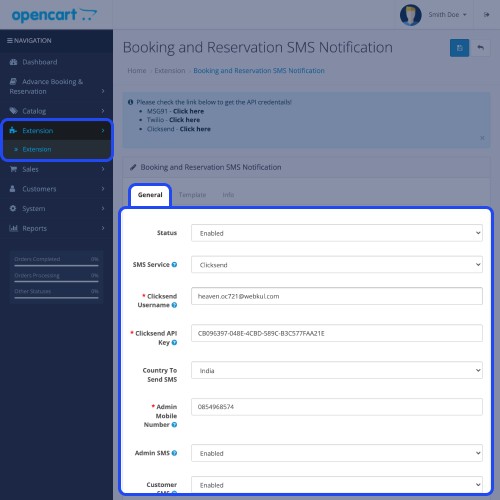Click Admin SMS help icon

point(174,453)
